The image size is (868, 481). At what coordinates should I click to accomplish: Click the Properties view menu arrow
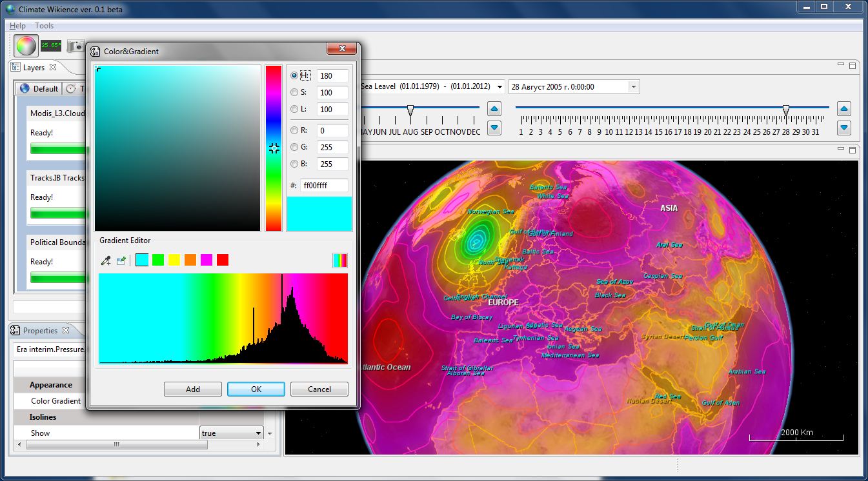270,434
